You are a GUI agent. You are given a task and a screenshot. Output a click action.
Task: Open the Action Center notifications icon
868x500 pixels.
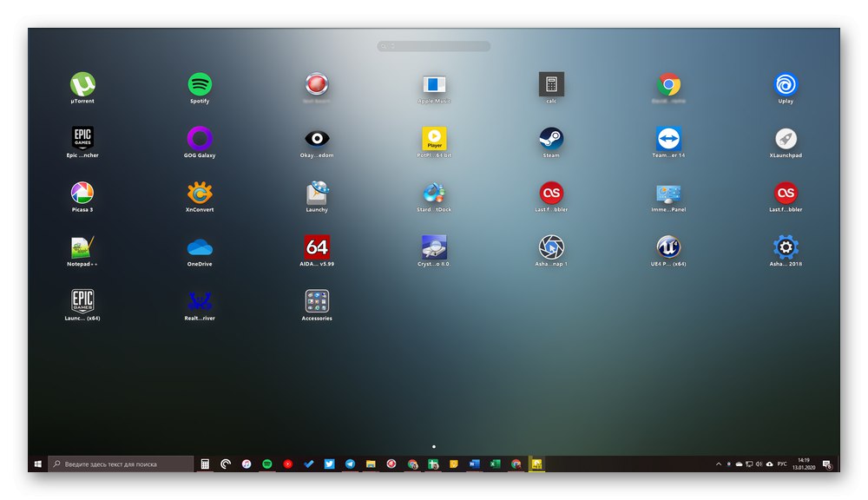pyautogui.click(x=826, y=464)
